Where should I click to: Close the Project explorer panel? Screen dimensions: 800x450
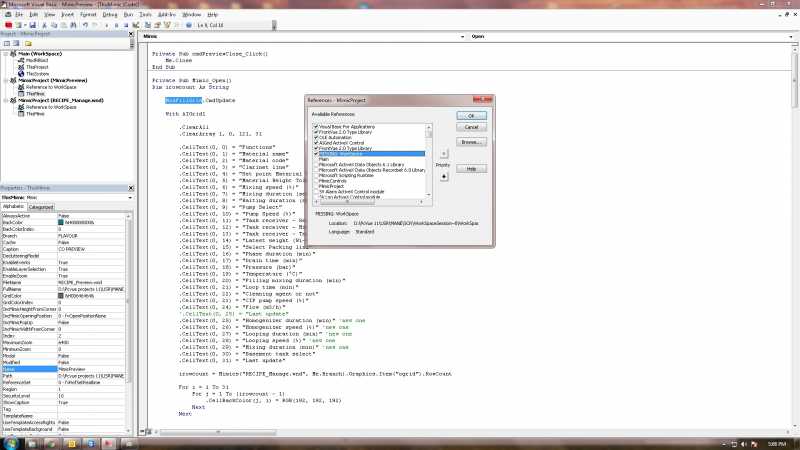click(131, 34)
